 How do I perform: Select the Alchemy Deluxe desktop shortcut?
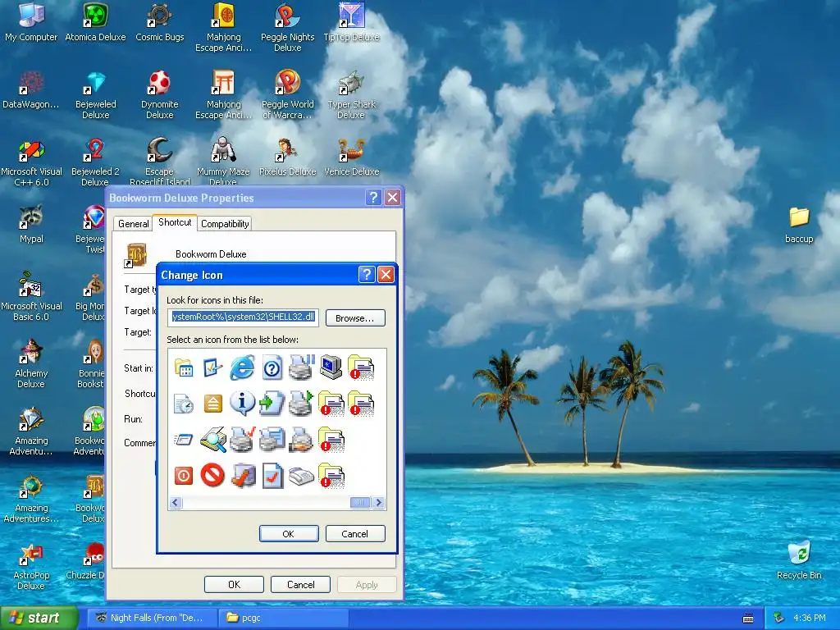31,365
